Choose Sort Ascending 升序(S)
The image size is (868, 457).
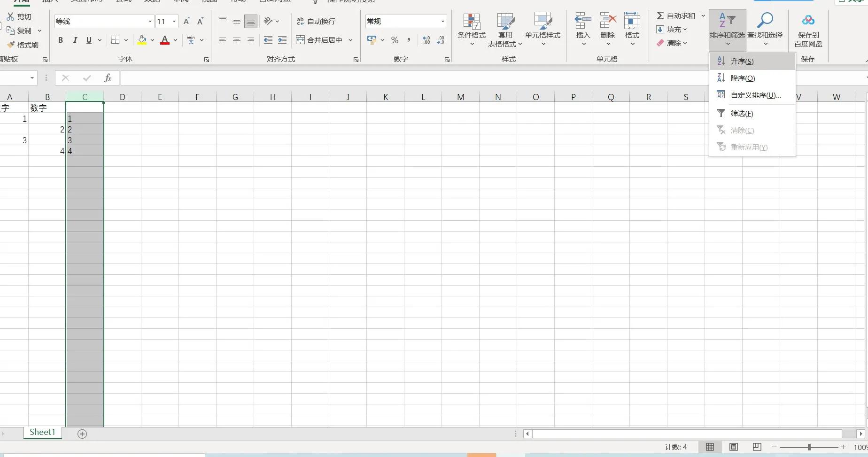[x=752, y=62]
